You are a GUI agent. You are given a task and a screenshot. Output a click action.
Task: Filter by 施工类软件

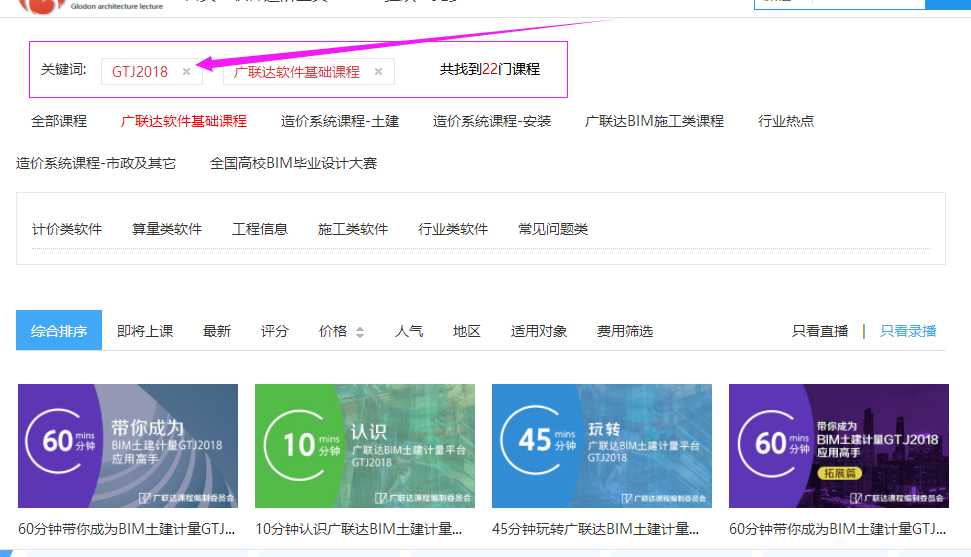[x=353, y=229]
